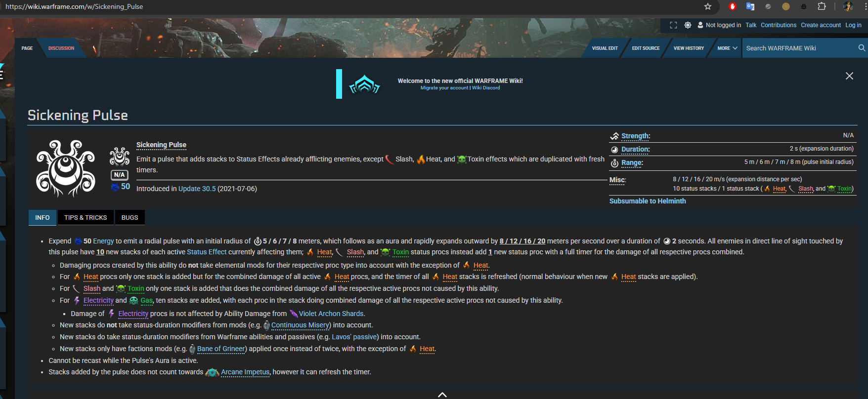Click the Range stat icon
This screenshot has width=868, height=399.
tap(614, 163)
